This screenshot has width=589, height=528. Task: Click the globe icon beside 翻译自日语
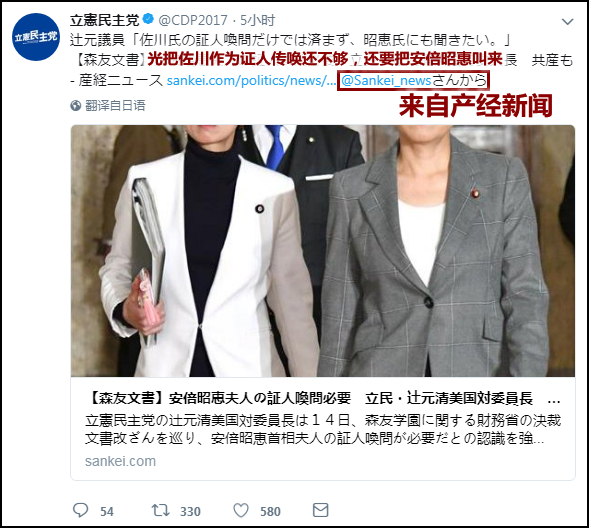(x=76, y=106)
